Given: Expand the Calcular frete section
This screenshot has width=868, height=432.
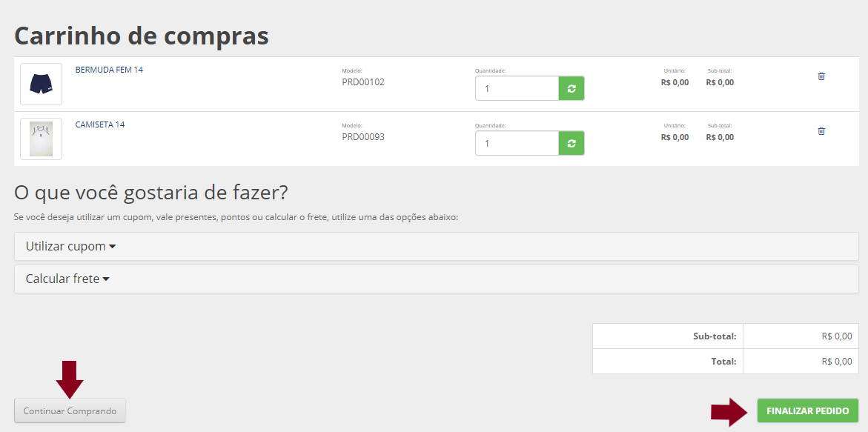Looking at the screenshot, I should pos(67,279).
